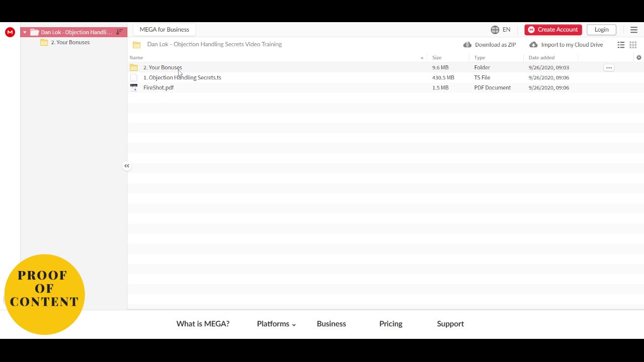Select the FireShot.pdf file
The height and width of the screenshot is (362, 644).
[x=158, y=87]
